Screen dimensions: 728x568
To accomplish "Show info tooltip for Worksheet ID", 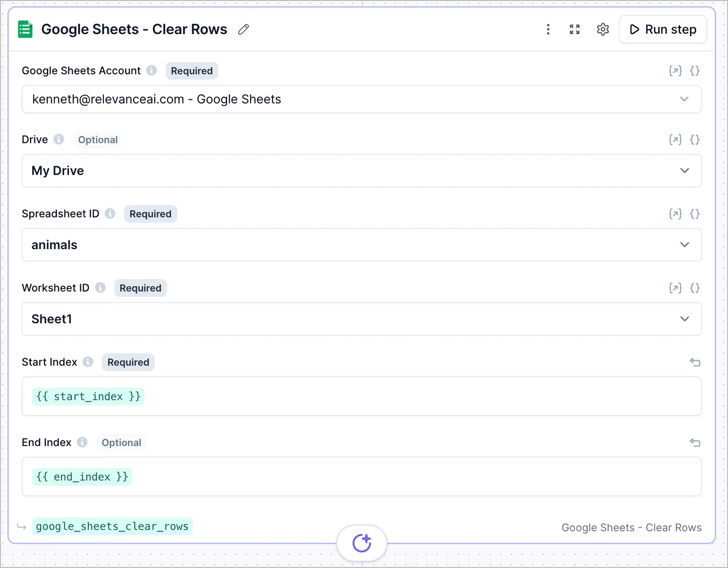I will click(101, 287).
